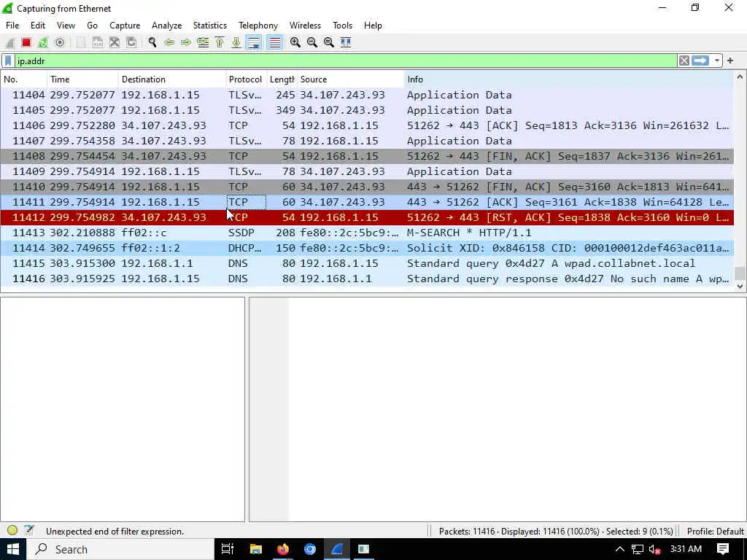Click the Reload capture file toolbar icon
This screenshot has height=560, width=747.
click(131, 42)
